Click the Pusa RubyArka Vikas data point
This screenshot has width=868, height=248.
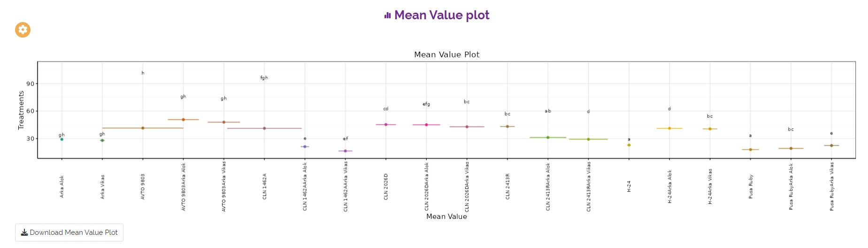(831, 146)
